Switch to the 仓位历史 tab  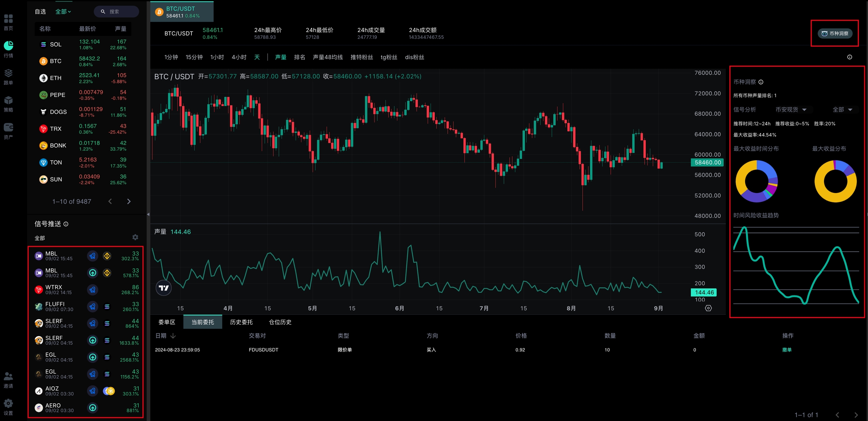(280, 322)
